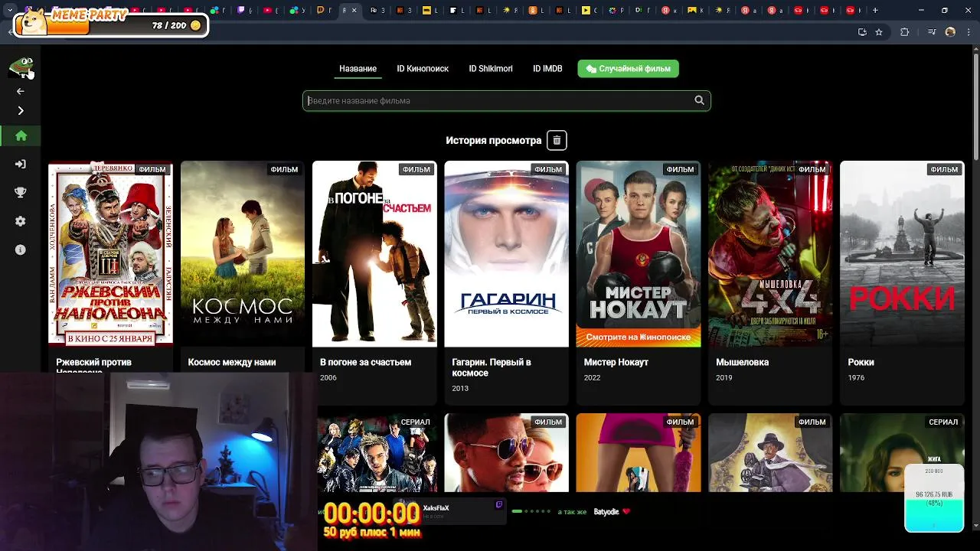Click the Гагарин. Первый в космосе title

pyautogui.click(x=492, y=367)
